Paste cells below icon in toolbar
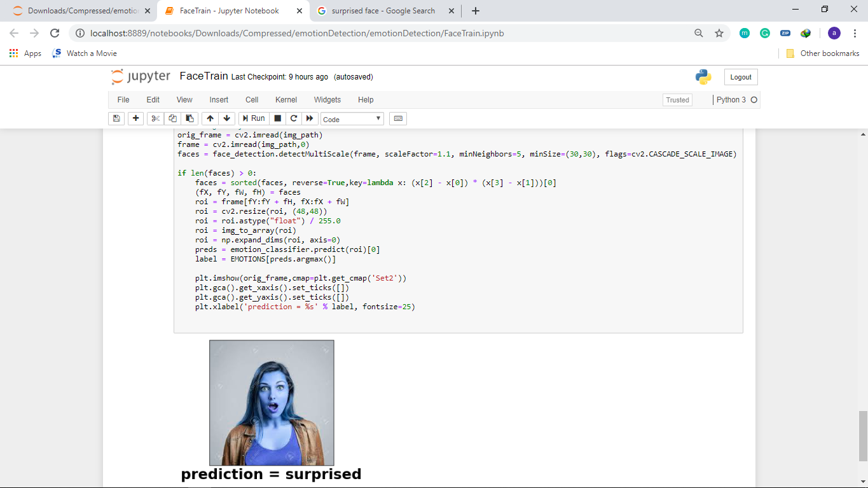 pos(189,118)
